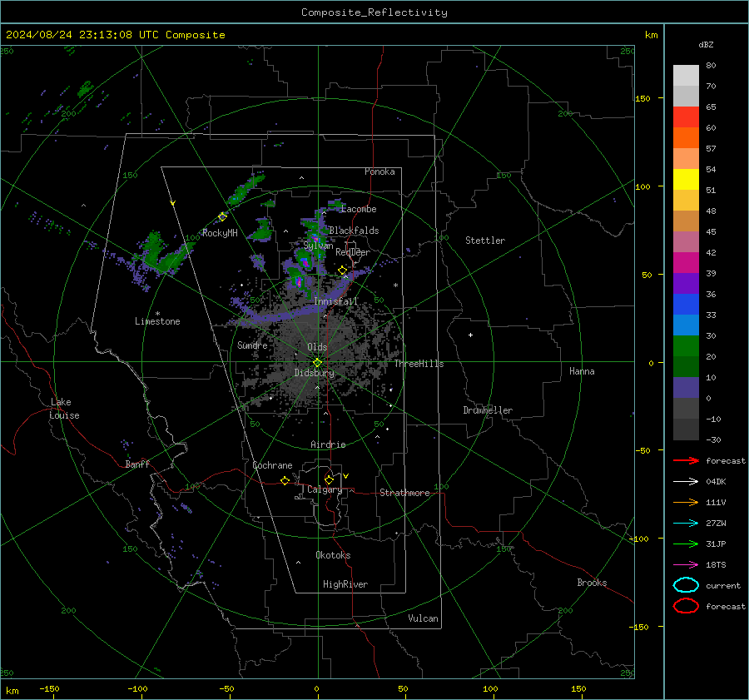Select the yellow diamond marker near RedDeer
This screenshot has height=700, width=749.
(342, 271)
